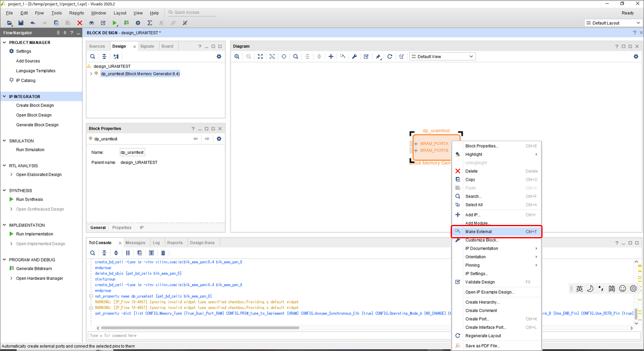Image resolution: width=644 pixels, height=351 pixels.
Task: Click the plus Add IP icon in Diagram toolbar
Action: tap(331, 57)
